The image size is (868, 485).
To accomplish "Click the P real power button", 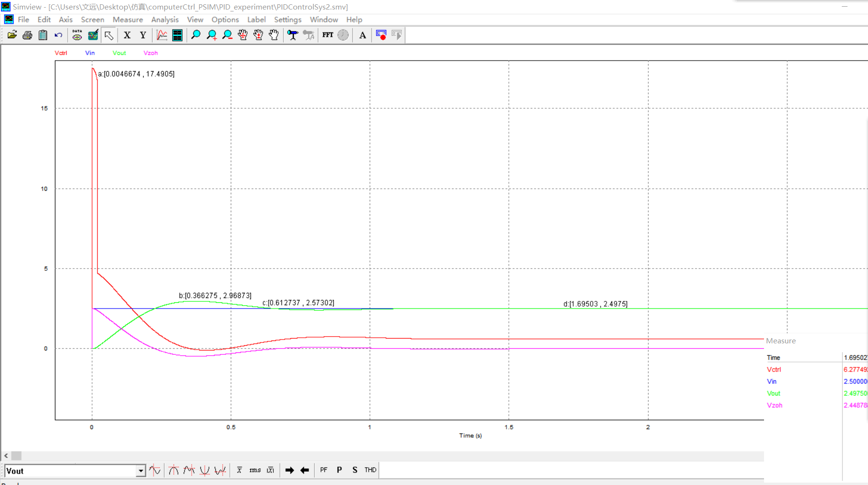I will click(x=339, y=470).
